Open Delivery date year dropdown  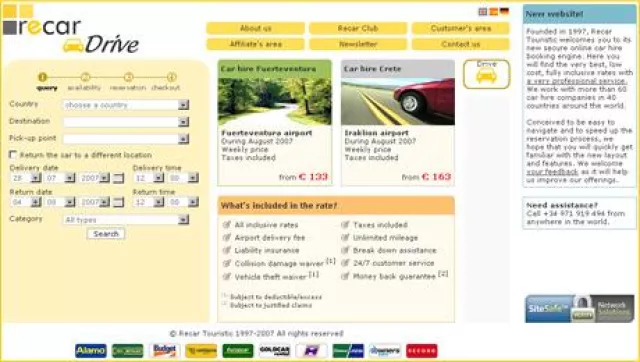94,178
